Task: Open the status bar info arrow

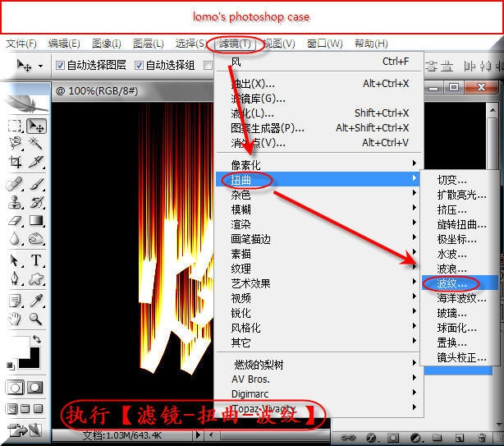Action: tap(198, 435)
